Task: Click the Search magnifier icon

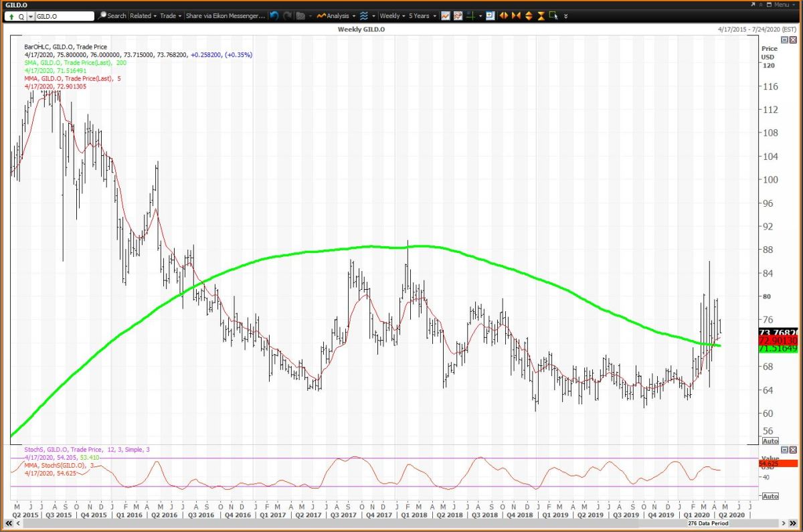Action: pyautogui.click(x=102, y=15)
